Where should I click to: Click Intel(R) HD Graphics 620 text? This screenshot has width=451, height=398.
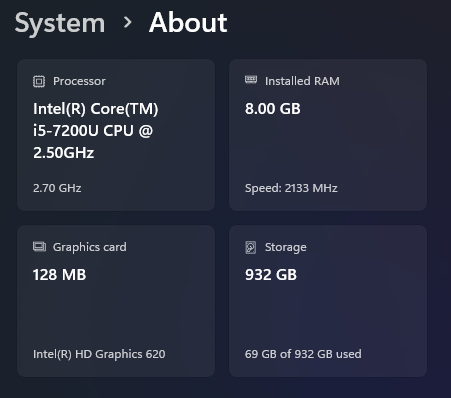point(99,354)
